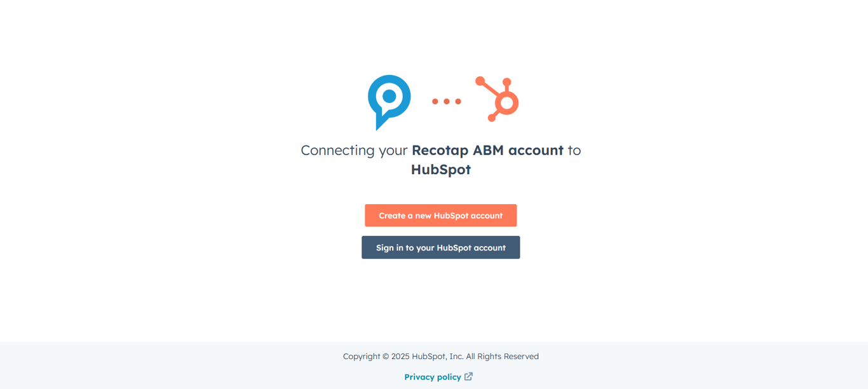Click the last orange connection dot
Viewport: 868px width, 389px height.
(458, 102)
